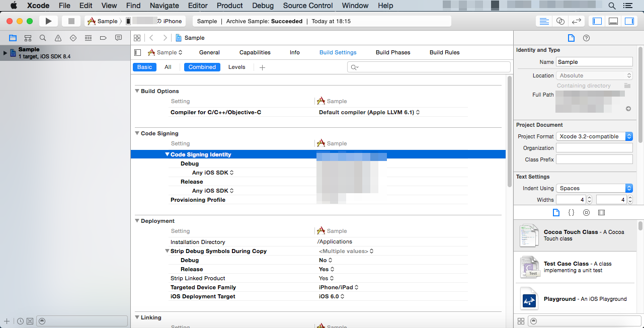Viewport: 644px width, 328px height.
Task: Switch to Levels settings view
Action: click(237, 67)
